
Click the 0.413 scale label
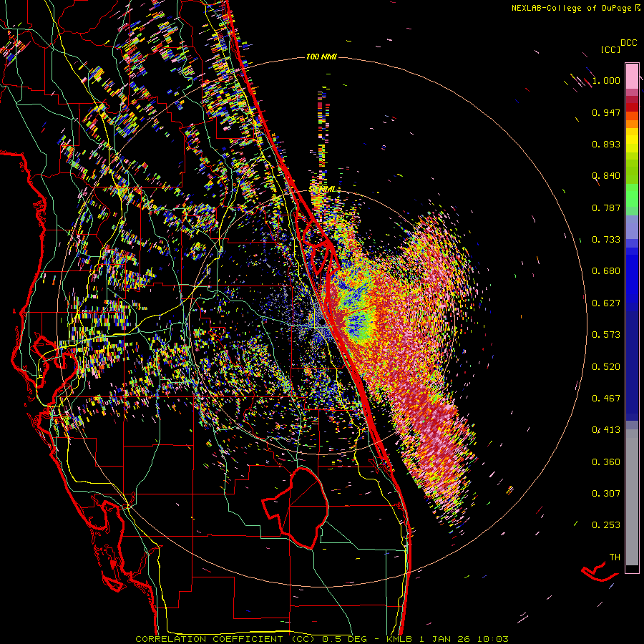tap(606, 430)
